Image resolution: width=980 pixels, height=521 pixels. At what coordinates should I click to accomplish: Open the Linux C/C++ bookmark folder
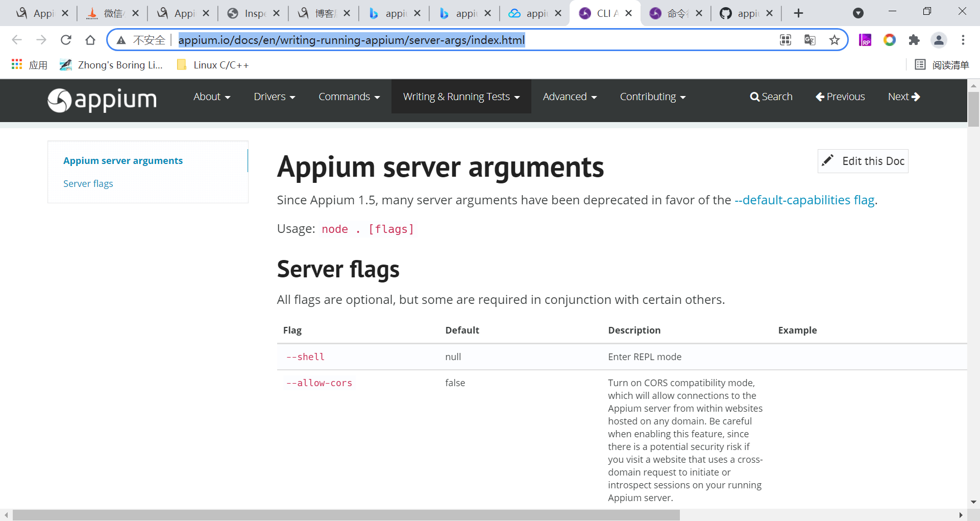click(213, 65)
